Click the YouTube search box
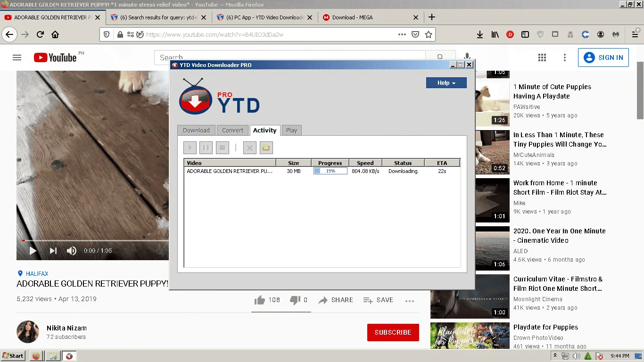Image resolution: width=644 pixels, height=362 pixels. [x=289, y=58]
